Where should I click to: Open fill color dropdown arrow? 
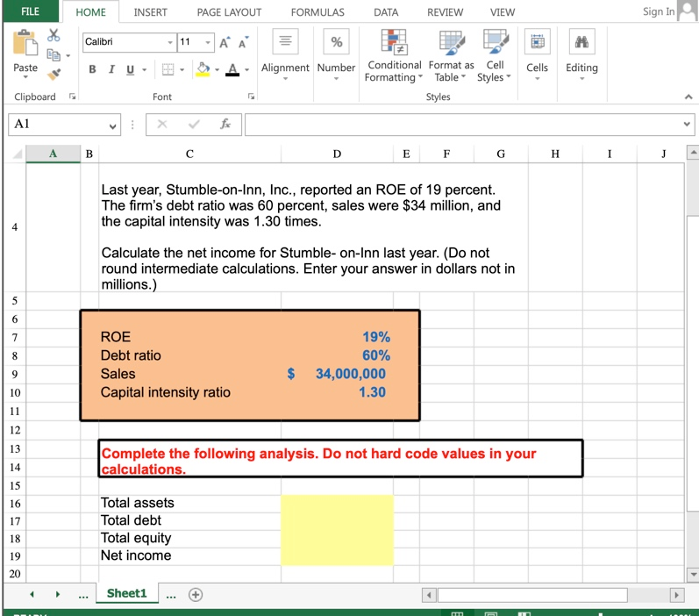218,69
